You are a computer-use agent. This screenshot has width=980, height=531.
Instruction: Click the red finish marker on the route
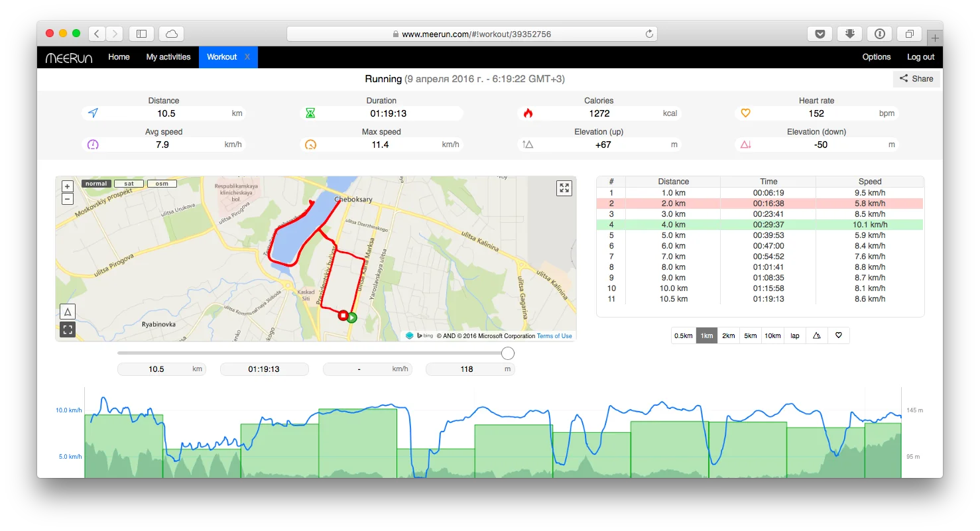pyautogui.click(x=343, y=316)
